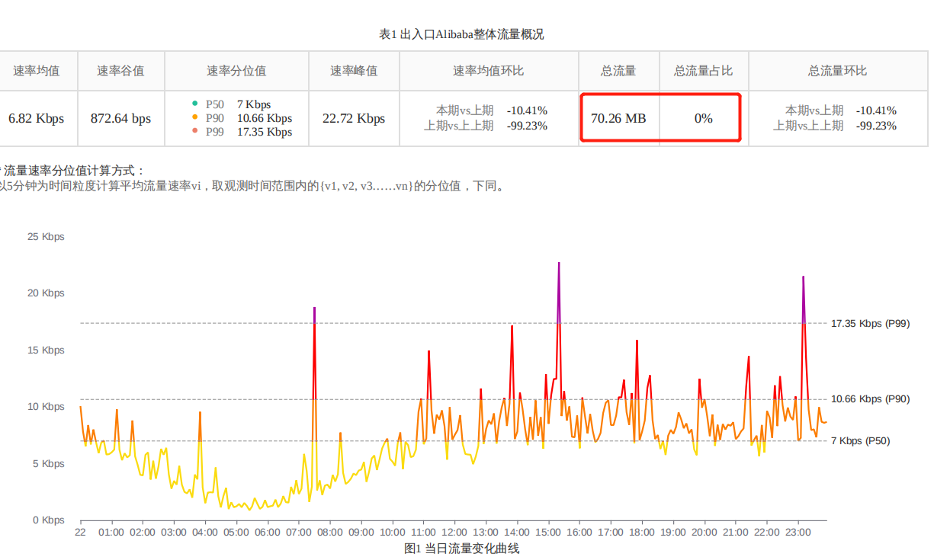
Task: Click the 70.26 MB total traffic cell
Action: (618, 118)
